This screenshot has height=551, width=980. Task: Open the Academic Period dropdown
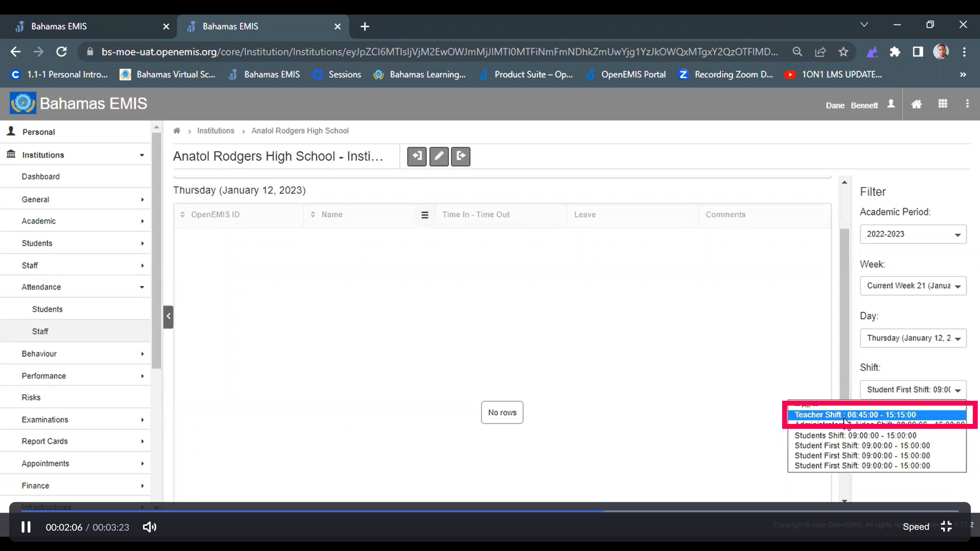pyautogui.click(x=913, y=234)
